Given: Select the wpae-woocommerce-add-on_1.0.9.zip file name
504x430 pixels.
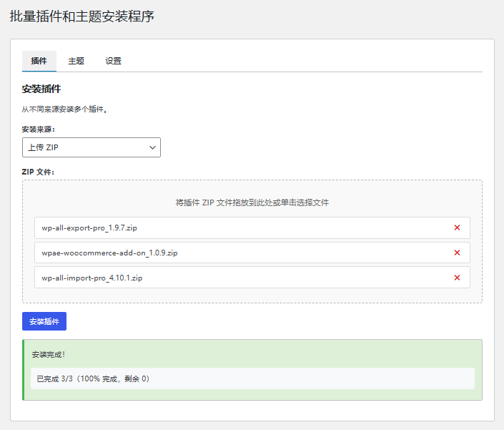Looking at the screenshot, I should [109, 253].
